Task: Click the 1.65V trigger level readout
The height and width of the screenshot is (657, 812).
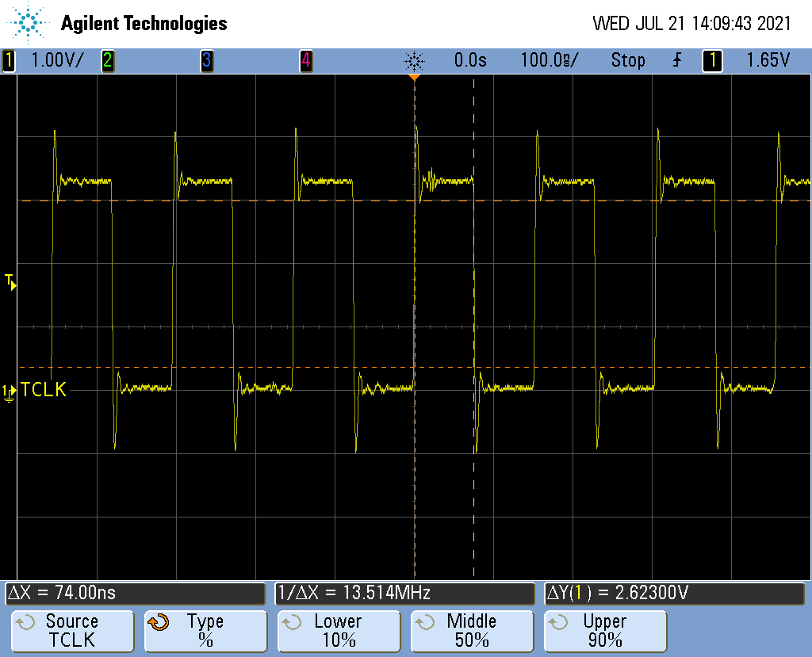Action: tap(768, 60)
